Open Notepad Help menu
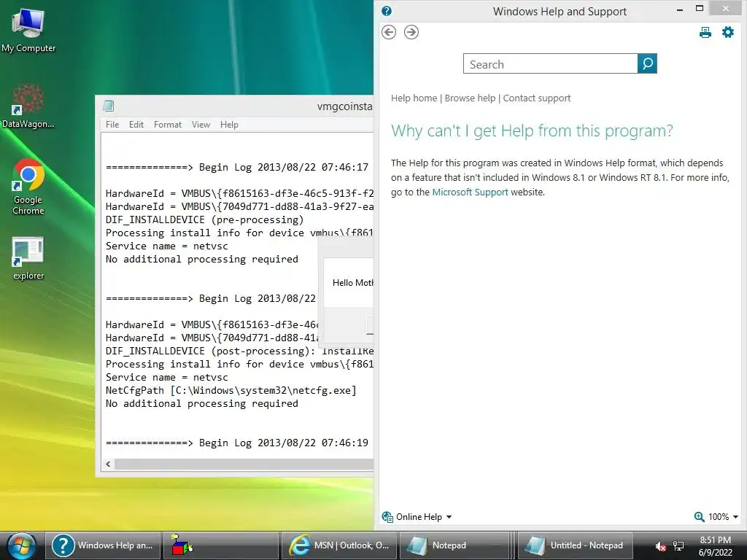The image size is (747, 560). point(229,124)
